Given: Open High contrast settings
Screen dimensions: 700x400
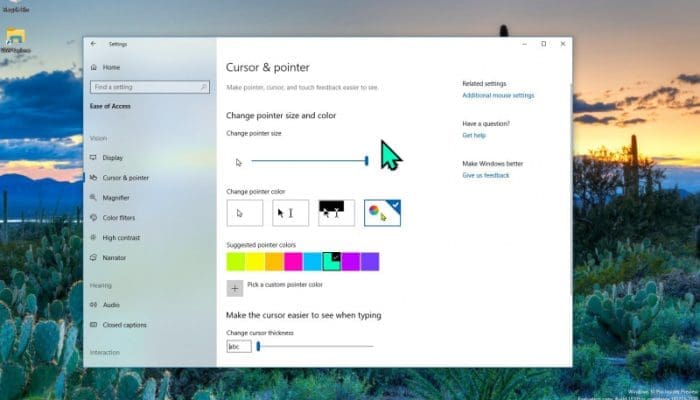Looking at the screenshot, I should click(121, 238).
